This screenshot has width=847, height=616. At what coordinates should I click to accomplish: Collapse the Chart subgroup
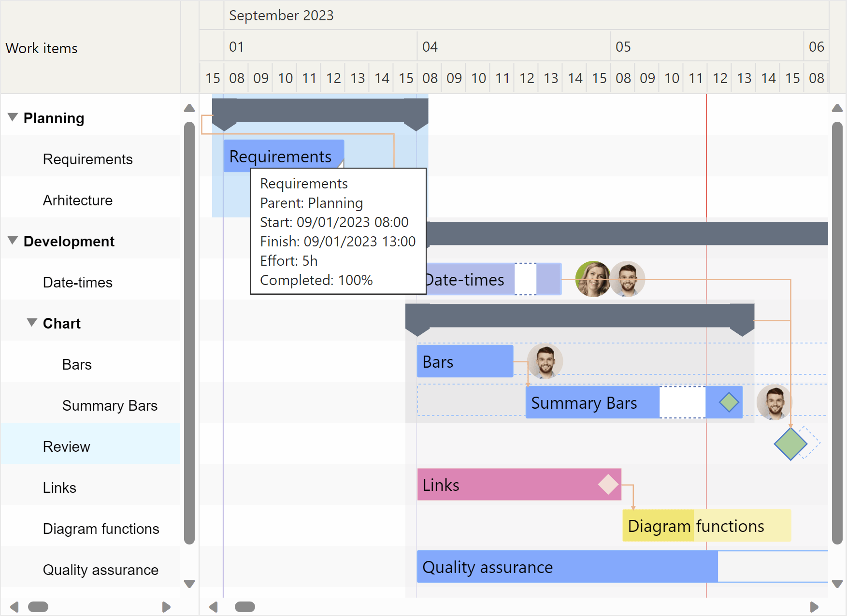click(x=31, y=322)
